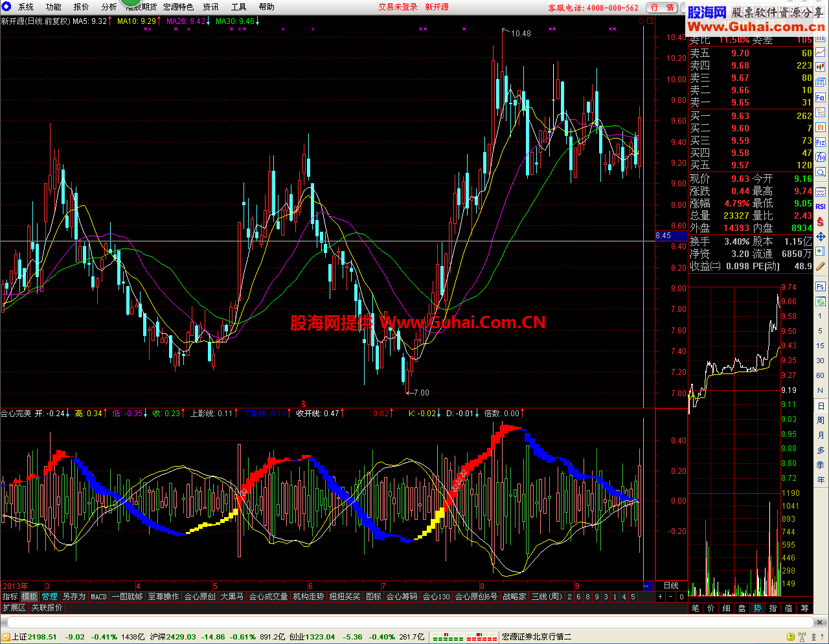Select the 会心成交量 indicator tab
829x644 pixels.
(x=268, y=597)
